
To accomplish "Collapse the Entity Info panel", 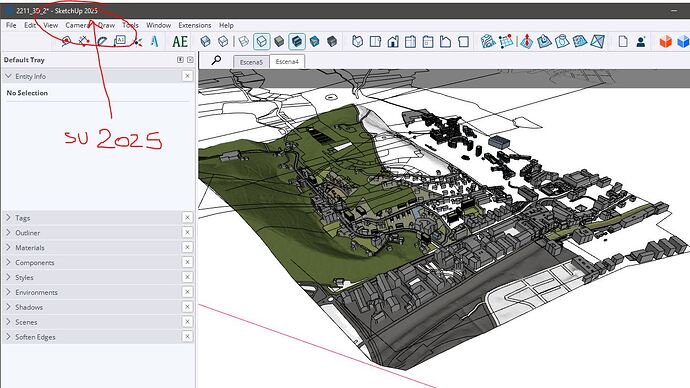I will (x=8, y=76).
